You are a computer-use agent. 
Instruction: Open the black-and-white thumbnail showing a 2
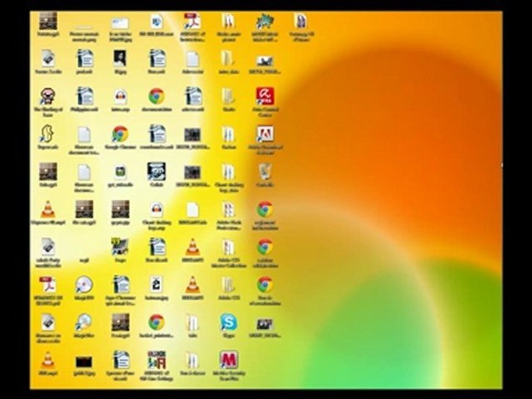(156, 285)
